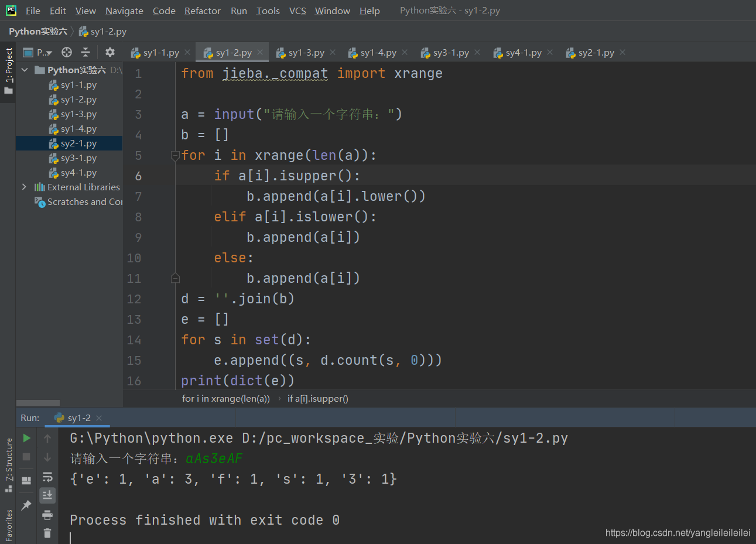Viewport: 756px width, 544px height.
Task: Click Python实验六 breadcrumb in navigation bar
Action: (38, 32)
